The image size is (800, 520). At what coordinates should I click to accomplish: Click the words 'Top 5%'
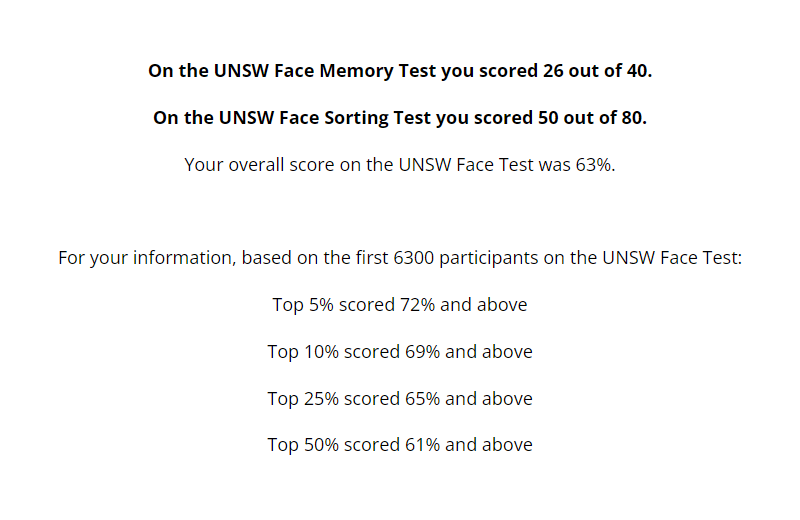click(x=303, y=305)
